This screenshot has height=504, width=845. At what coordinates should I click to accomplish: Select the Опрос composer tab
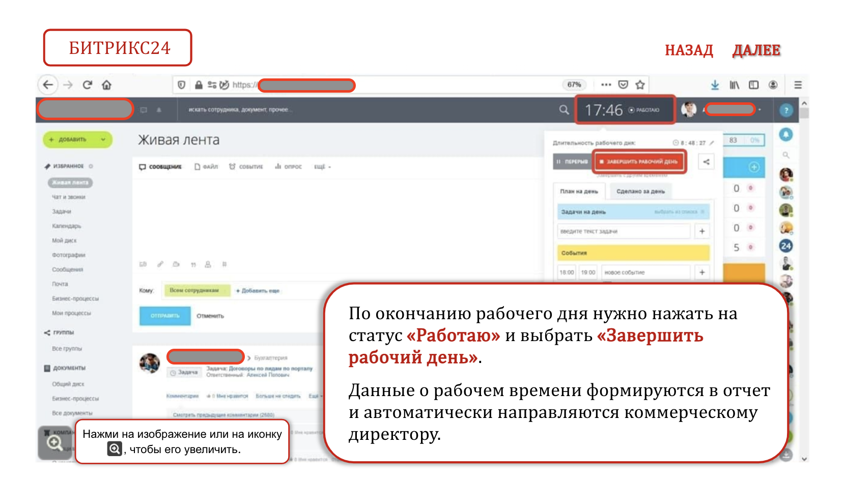click(289, 167)
